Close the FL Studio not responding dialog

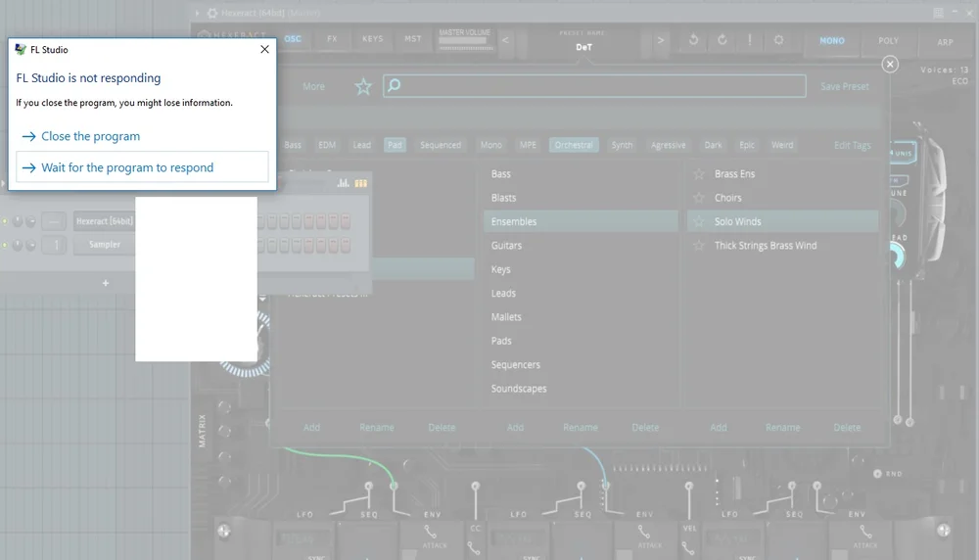point(264,49)
